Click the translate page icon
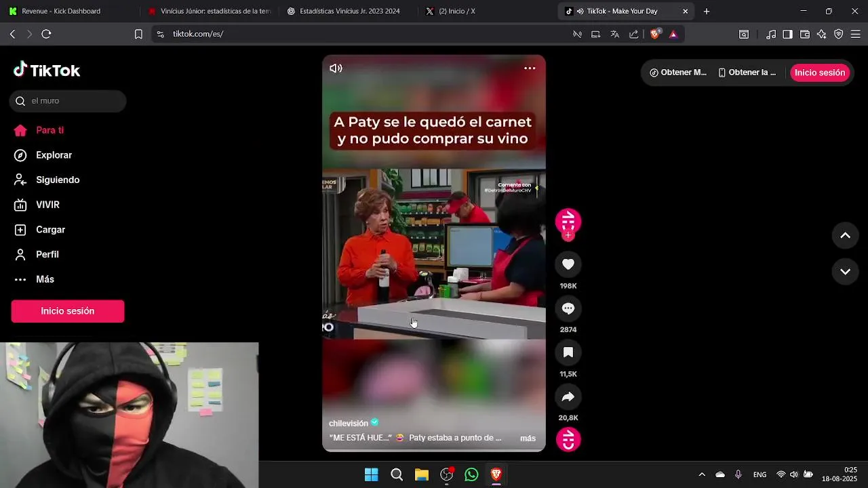868x488 pixels. click(x=614, y=34)
